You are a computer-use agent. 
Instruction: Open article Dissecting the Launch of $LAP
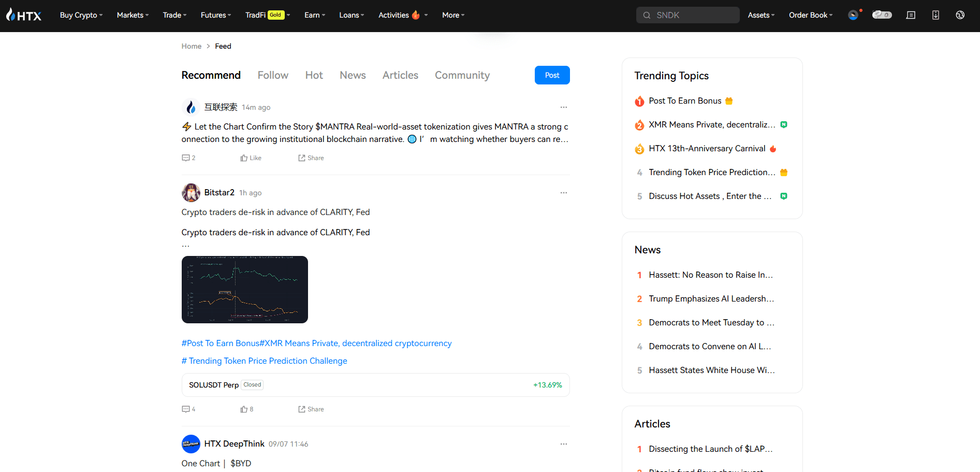click(x=710, y=449)
